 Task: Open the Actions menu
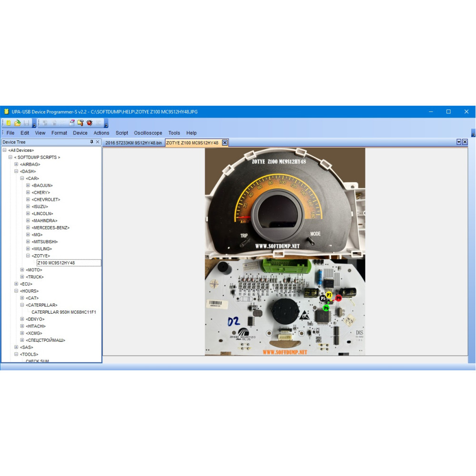tap(101, 133)
